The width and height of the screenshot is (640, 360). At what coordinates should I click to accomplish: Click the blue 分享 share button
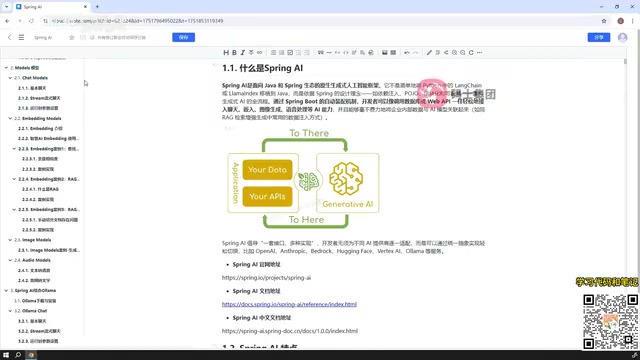tap(599, 38)
